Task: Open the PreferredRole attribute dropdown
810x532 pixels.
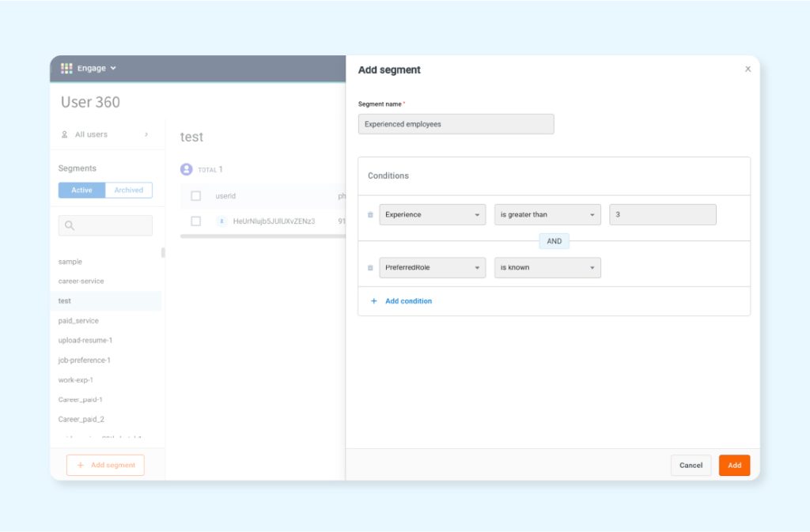Action: coord(433,268)
